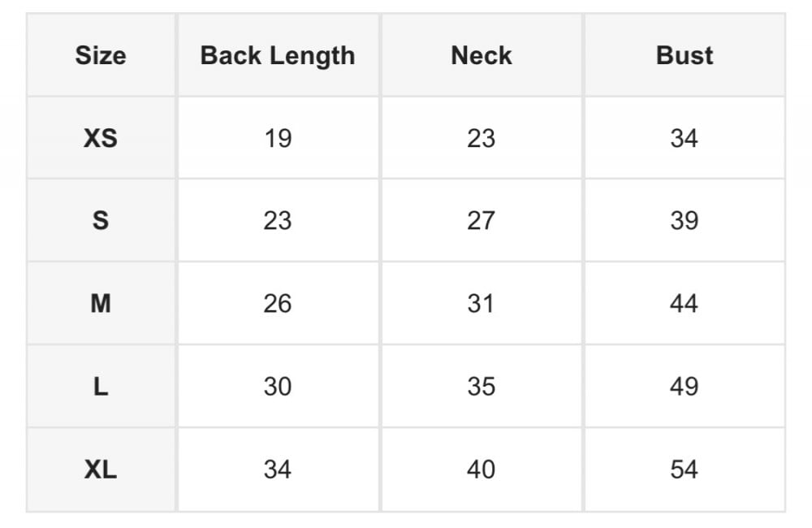Click the Back Length column header
The image size is (812, 528).
(x=278, y=55)
